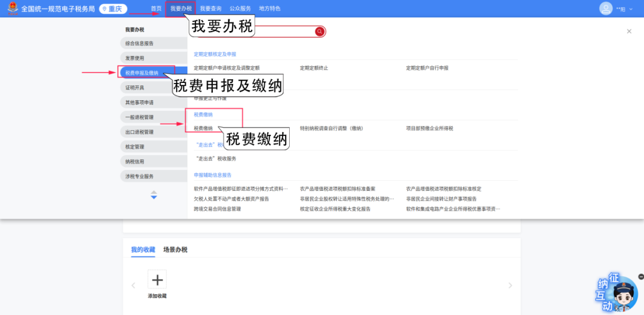The image size is (644, 315).
Task: Click the 项目部预缴企业所得税 link
Action: coord(429,128)
